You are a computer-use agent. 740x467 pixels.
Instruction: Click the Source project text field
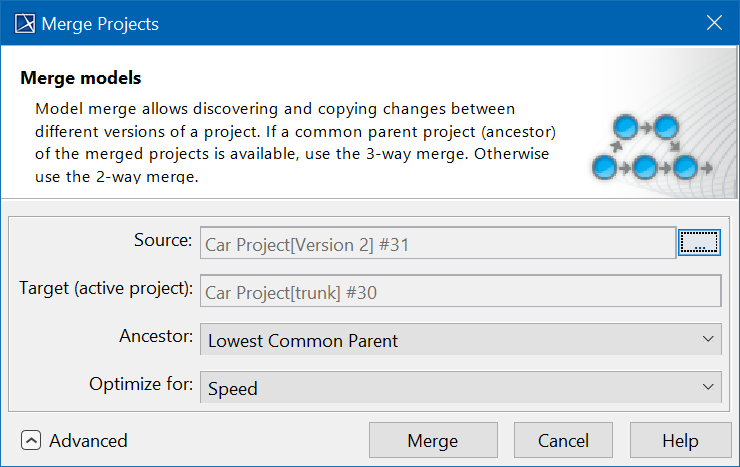[x=438, y=243]
